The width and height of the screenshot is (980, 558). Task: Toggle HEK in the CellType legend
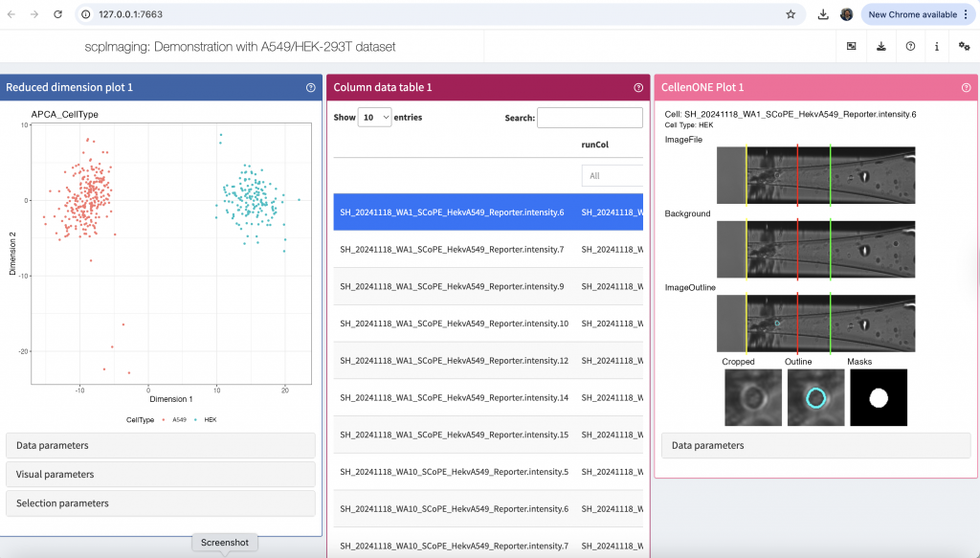212,419
